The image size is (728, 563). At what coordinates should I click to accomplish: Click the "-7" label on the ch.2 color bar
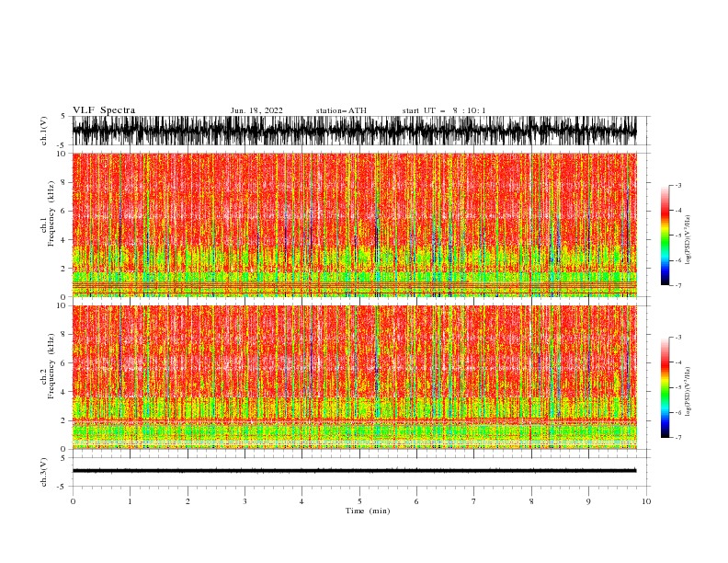[x=678, y=438]
